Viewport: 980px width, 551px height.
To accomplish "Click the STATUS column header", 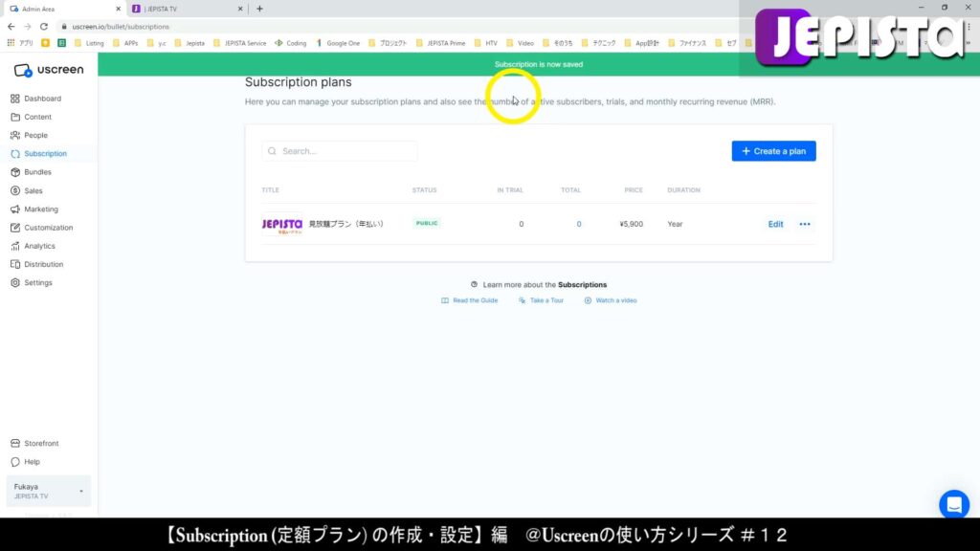I will tap(424, 190).
